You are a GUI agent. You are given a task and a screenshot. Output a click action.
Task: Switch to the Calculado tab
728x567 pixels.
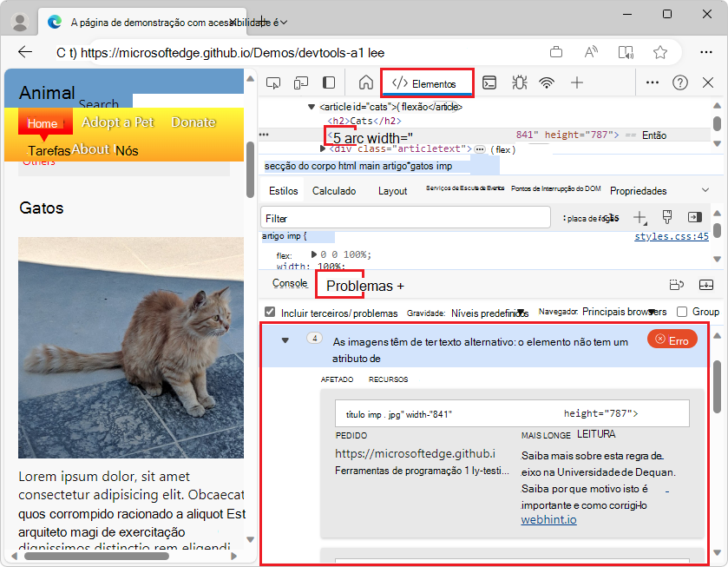click(334, 191)
